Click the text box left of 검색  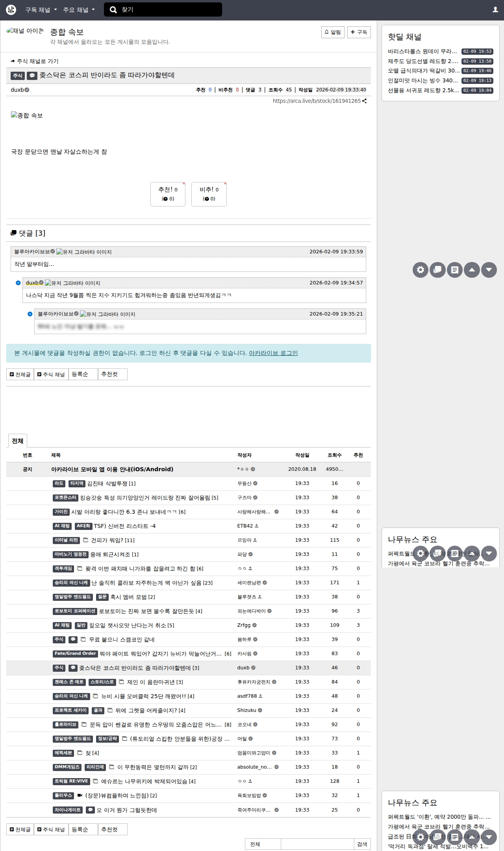(317, 844)
